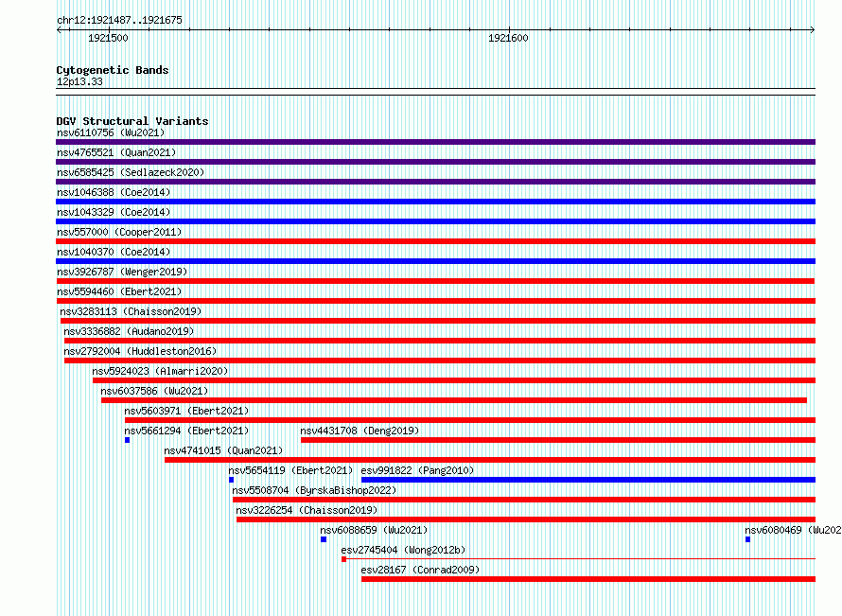Open the nsv4765521 (Quan2021) label

[116, 152]
